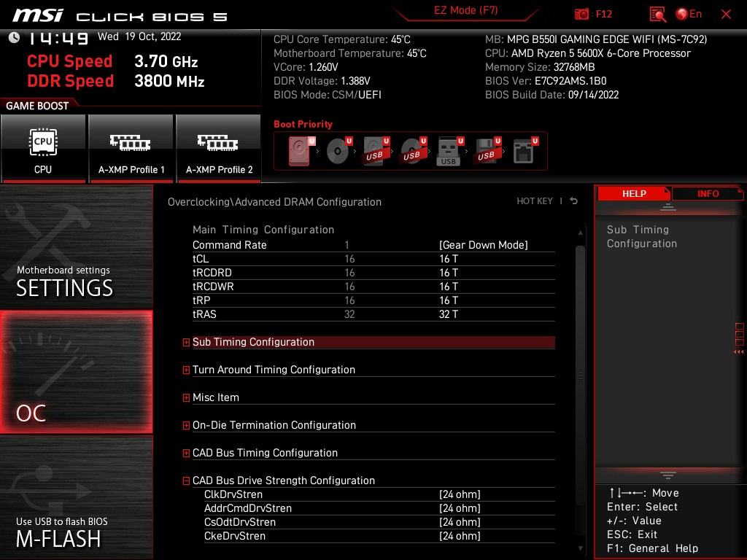Click the CPU Speed label
747x560 pixels.
pyautogui.click(x=70, y=61)
